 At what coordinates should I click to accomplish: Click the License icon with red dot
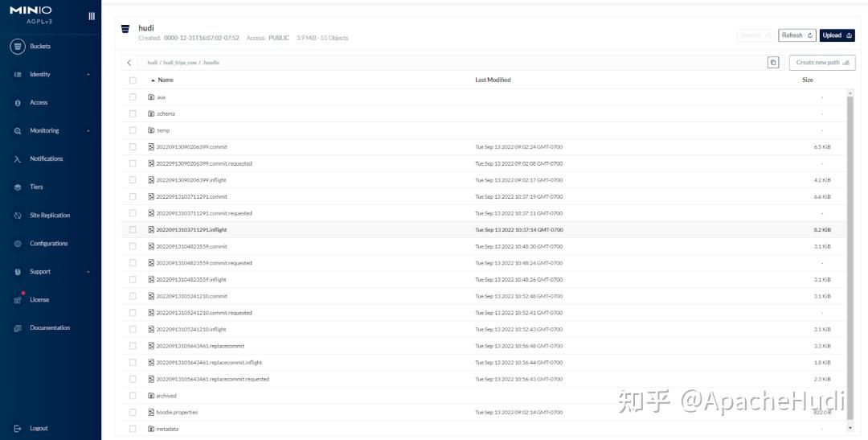coord(18,300)
